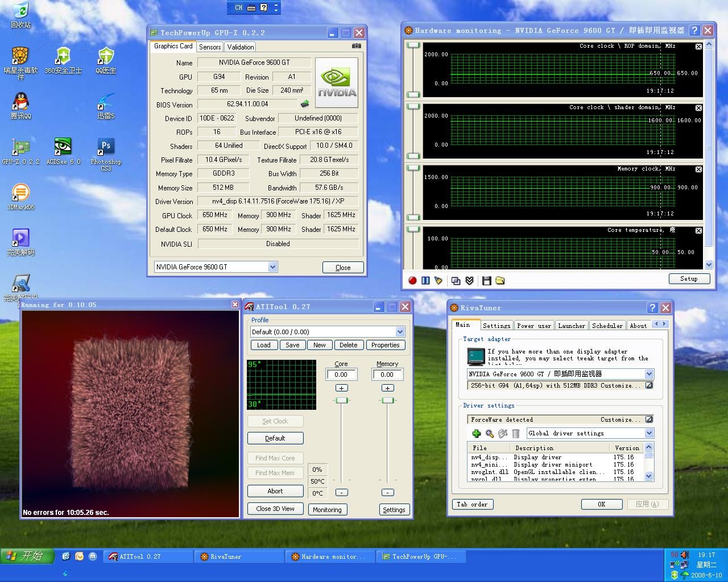Screen dimensions: 728x582
Task: Open the ACDSee 6.0 desktop icon
Action: click(63, 151)
